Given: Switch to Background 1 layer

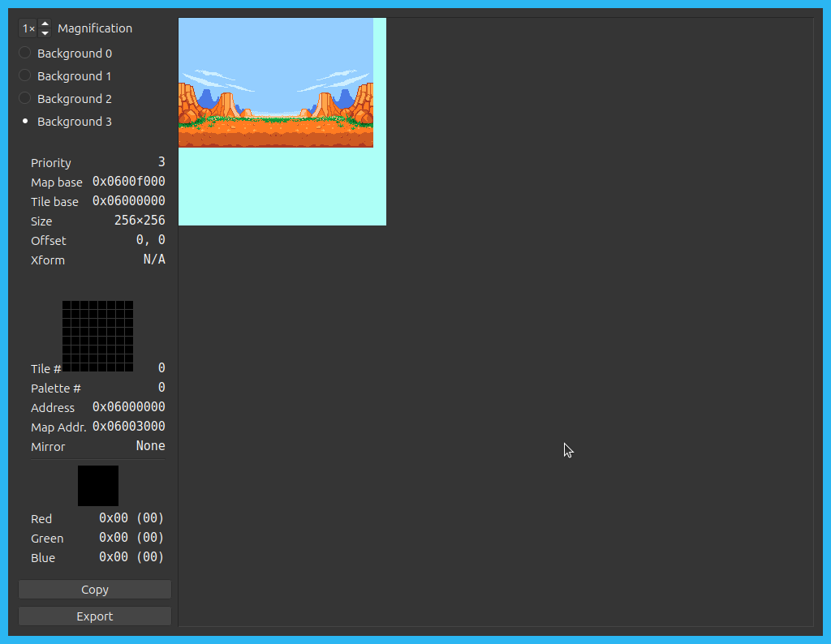Looking at the screenshot, I should [25, 76].
